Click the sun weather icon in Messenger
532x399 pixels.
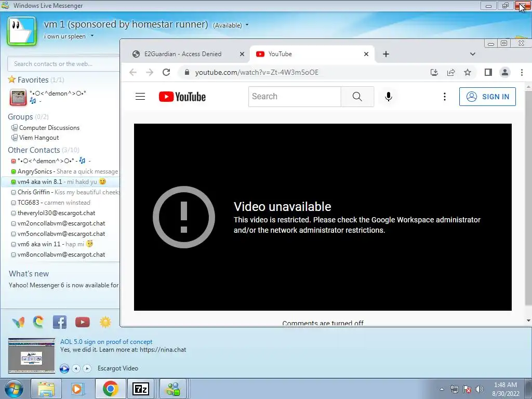tap(105, 322)
